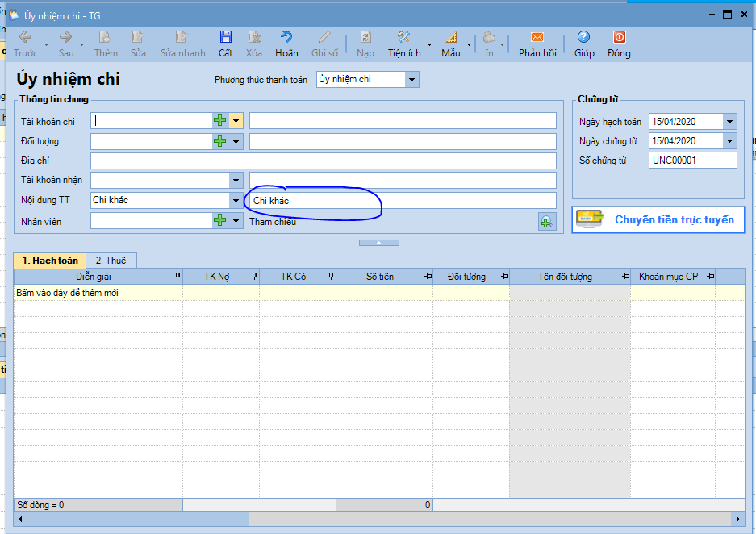Switch to the Hạch toán tab
This screenshot has height=534, width=756.
click(50, 261)
